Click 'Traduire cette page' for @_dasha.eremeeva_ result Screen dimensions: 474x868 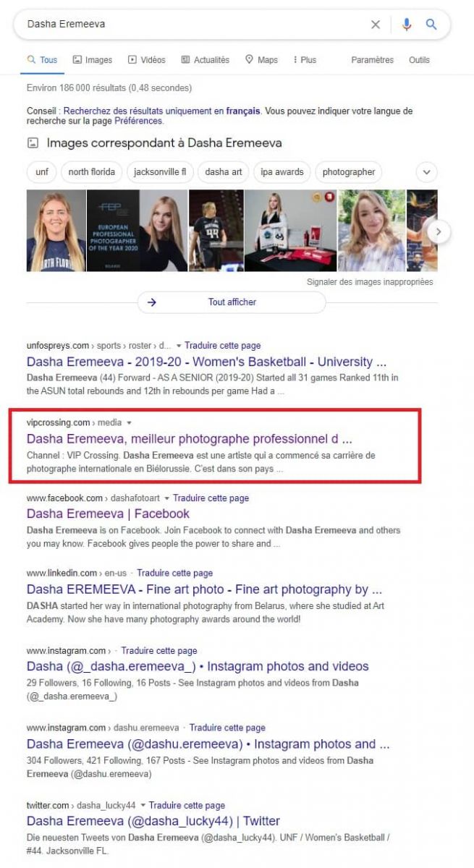pos(159,650)
